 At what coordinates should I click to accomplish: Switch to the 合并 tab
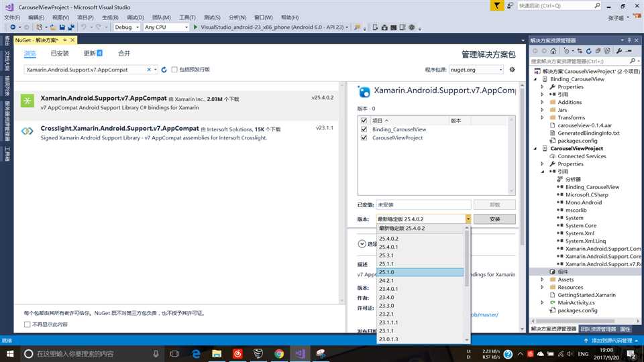tap(124, 54)
